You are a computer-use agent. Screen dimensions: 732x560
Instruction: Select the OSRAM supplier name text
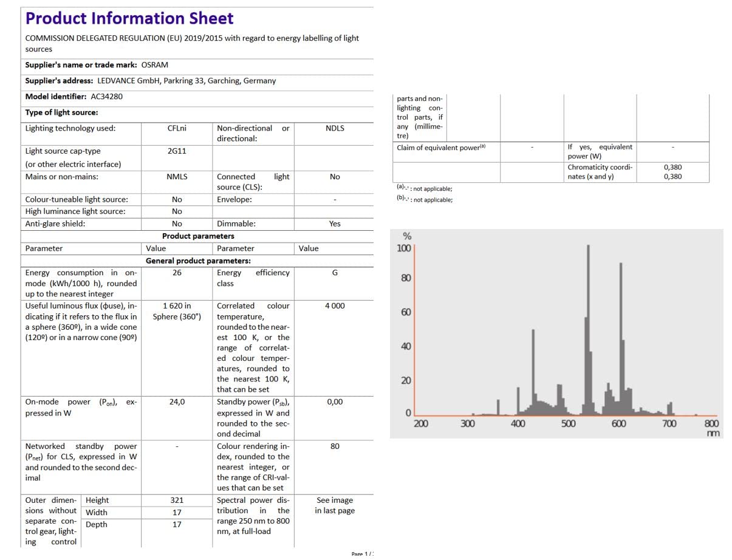154,65
